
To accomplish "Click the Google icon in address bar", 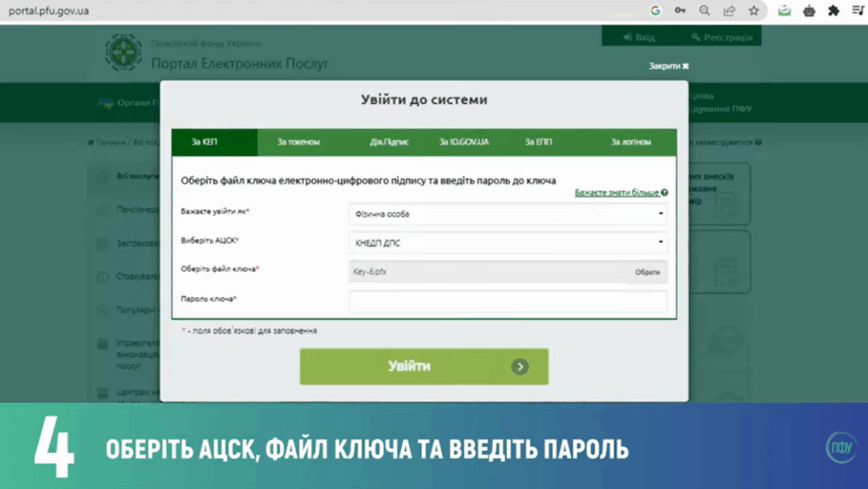I will click(x=655, y=11).
